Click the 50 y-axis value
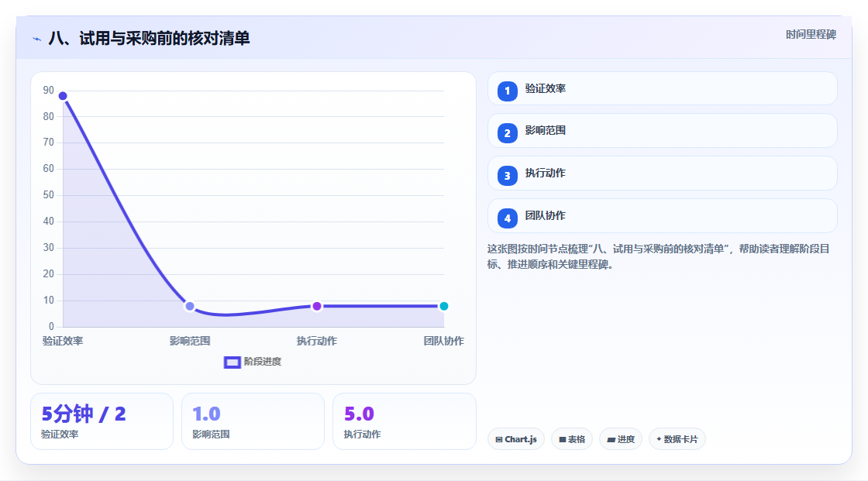The width and height of the screenshot is (868, 481). [x=49, y=195]
